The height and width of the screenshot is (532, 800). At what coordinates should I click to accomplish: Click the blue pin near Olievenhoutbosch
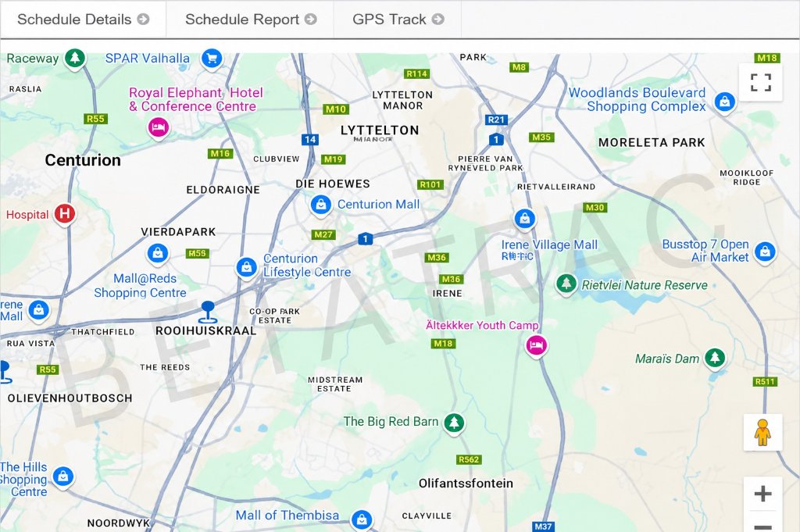(x=5, y=371)
